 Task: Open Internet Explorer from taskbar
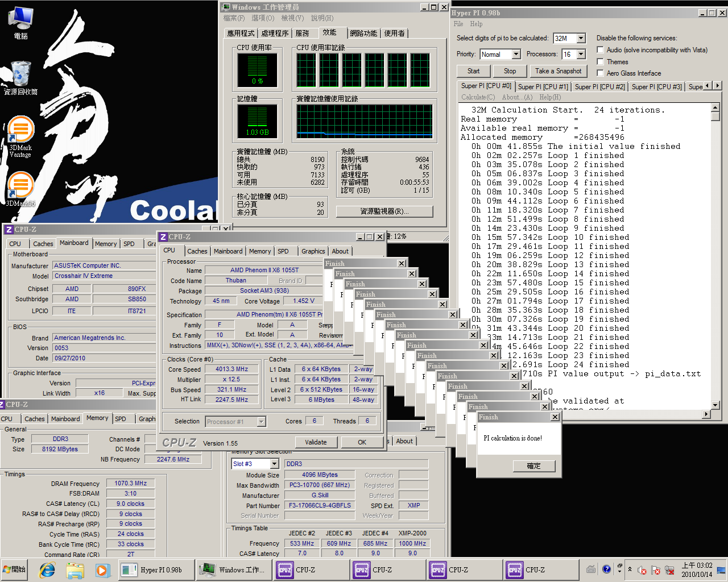(x=47, y=569)
